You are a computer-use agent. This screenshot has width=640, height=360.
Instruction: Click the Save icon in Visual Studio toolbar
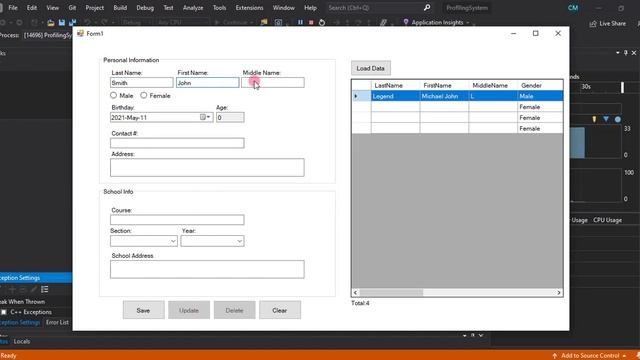(x=62, y=23)
